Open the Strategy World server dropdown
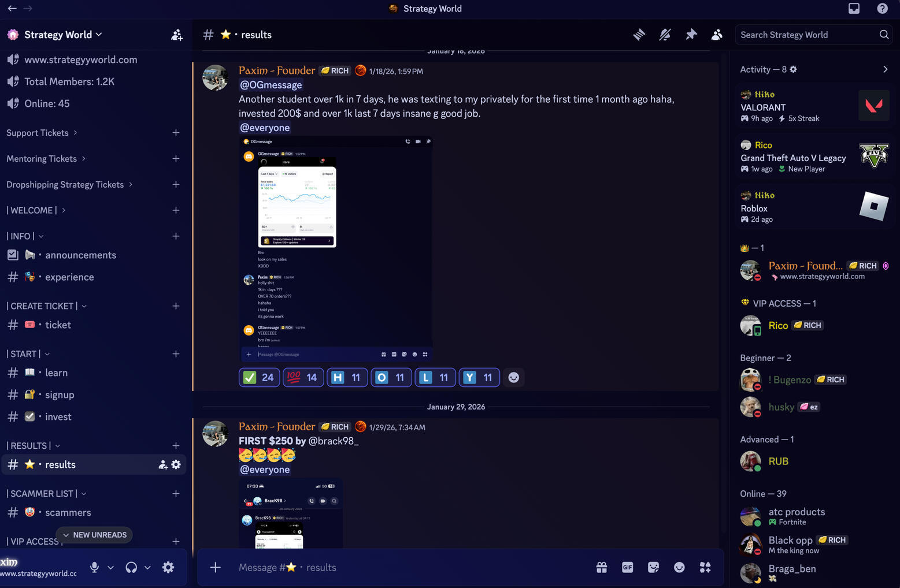 pyautogui.click(x=63, y=35)
